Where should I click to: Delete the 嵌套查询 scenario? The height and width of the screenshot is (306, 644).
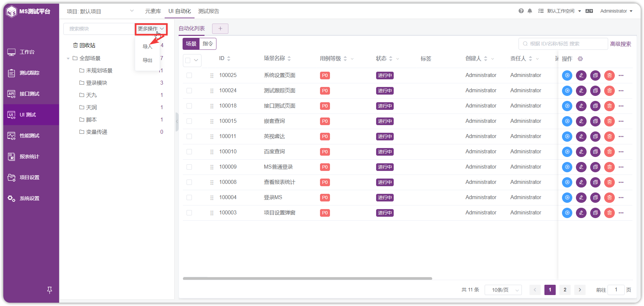609,121
